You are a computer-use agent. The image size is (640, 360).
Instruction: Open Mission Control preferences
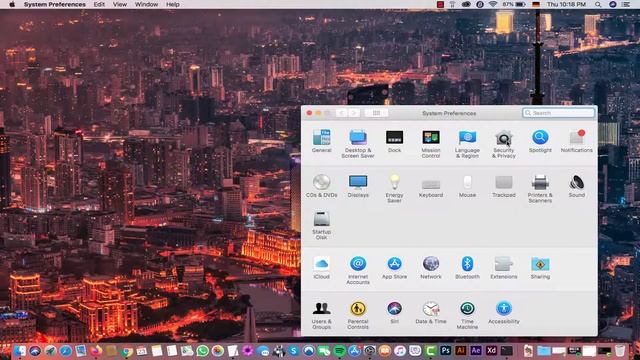[x=431, y=144]
